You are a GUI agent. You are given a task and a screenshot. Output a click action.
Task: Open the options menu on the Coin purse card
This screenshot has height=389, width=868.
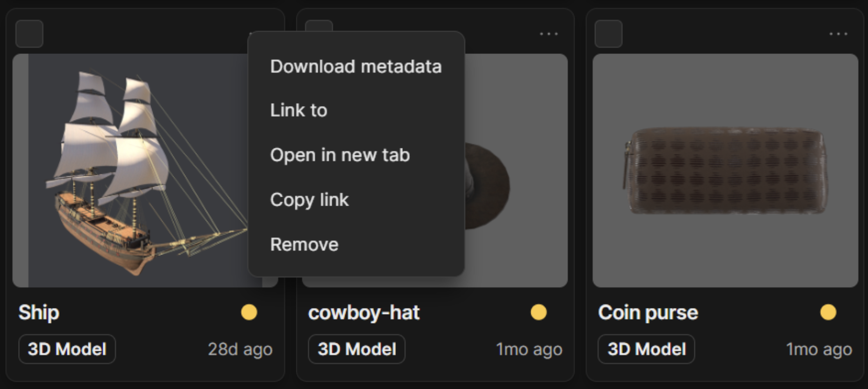coord(839,33)
